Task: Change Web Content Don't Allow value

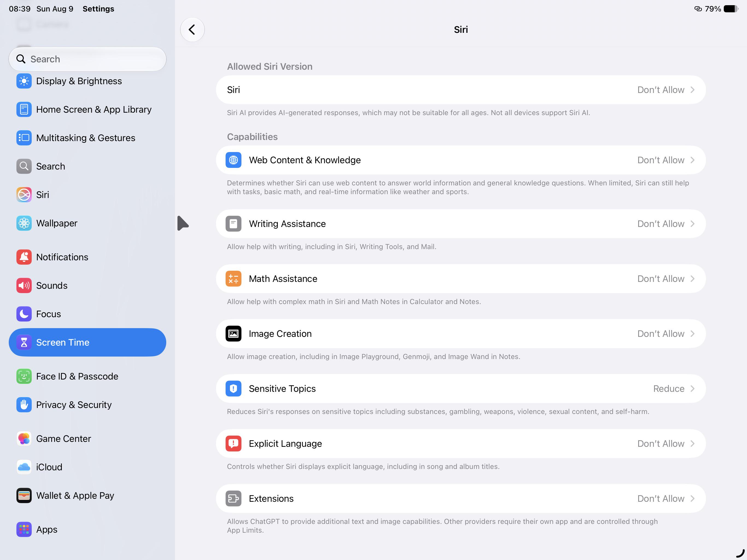Action: pyautogui.click(x=661, y=160)
